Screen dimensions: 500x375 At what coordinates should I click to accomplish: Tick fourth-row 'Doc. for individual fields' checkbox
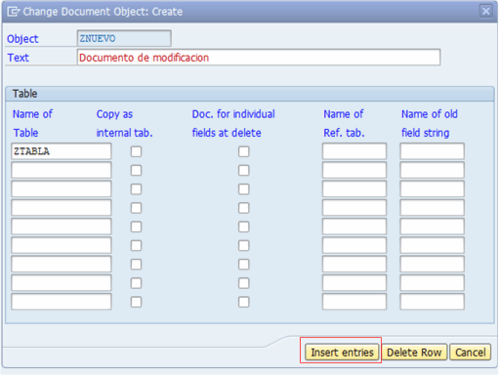(244, 208)
